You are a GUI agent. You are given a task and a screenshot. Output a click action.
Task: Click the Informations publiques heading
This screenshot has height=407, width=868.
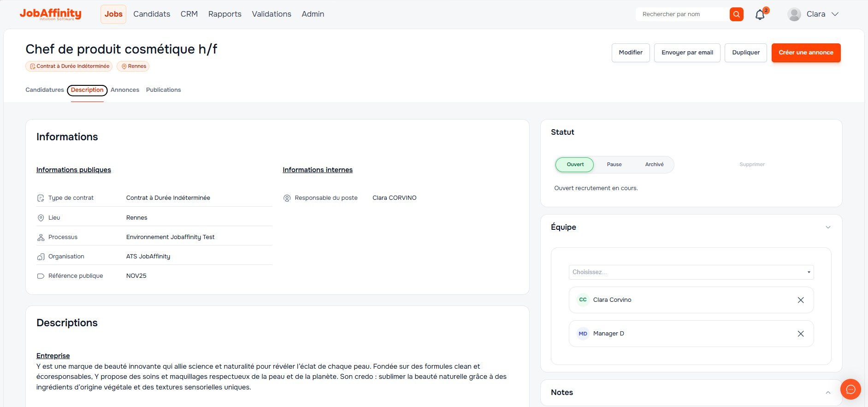74,170
